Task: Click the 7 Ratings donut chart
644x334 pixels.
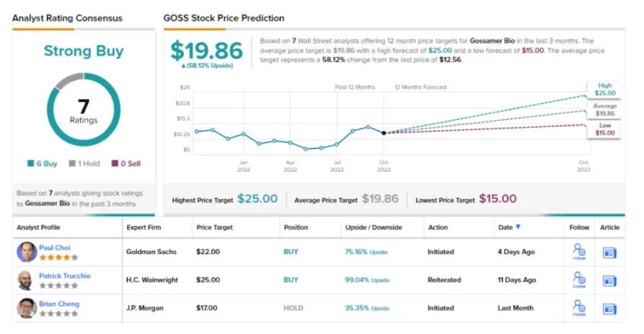Action: click(84, 112)
